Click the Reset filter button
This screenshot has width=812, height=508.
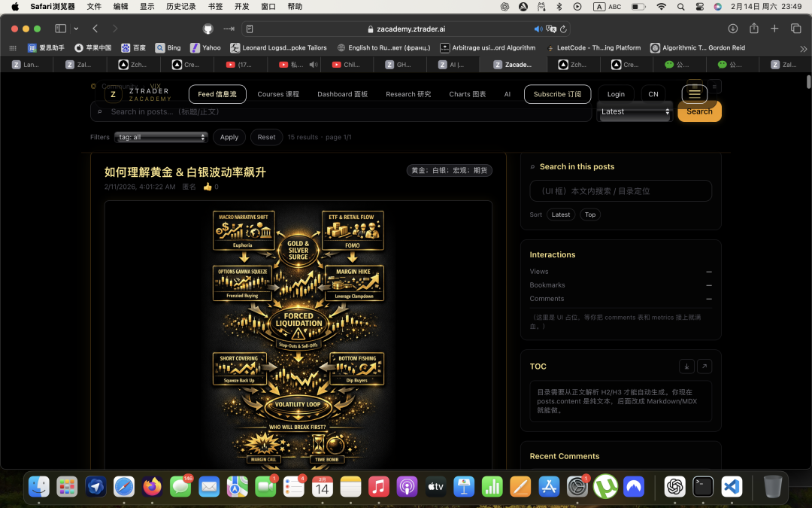click(x=266, y=138)
